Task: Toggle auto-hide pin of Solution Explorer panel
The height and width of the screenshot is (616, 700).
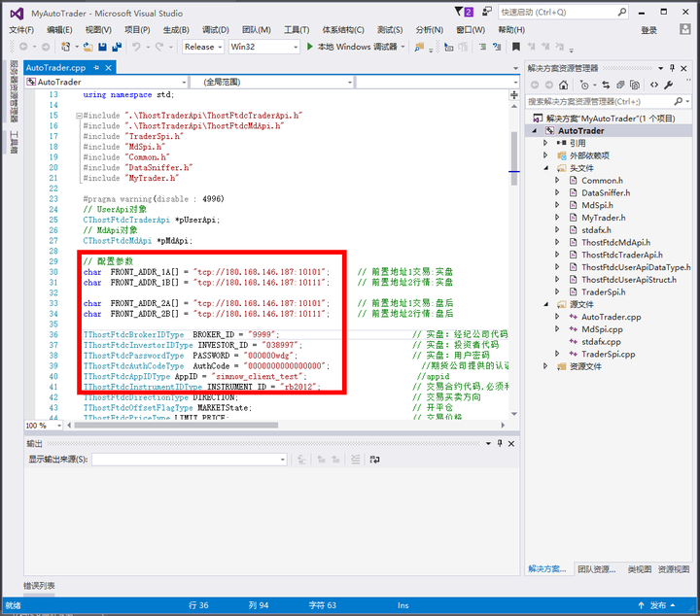Action: (x=673, y=68)
